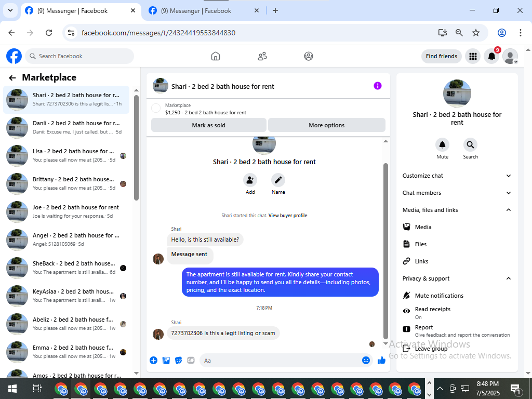Open SheBack's conversation in the list
This screenshot has height=399, width=532.
coord(66,268)
